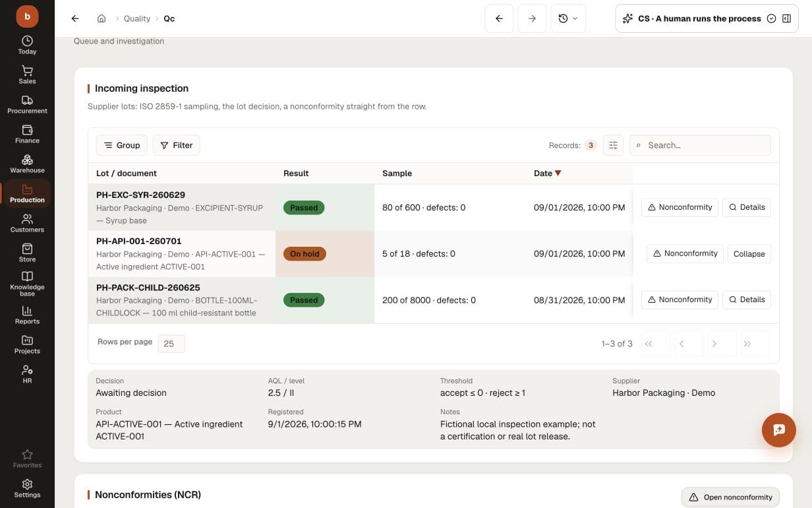Click the Group button
Viewport: 812px width, 508px height.
click(x=122, y=145)
